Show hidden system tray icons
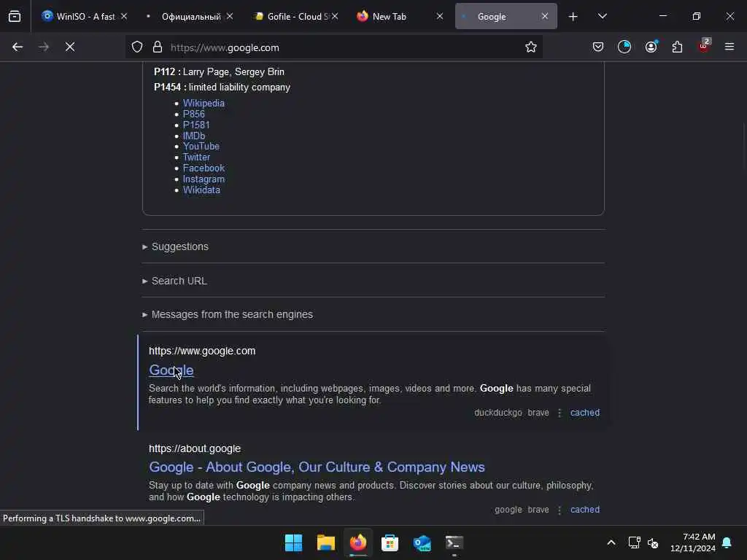Image resolution: width=747 pixels, height=560 pixels. (x=611, y=542)
